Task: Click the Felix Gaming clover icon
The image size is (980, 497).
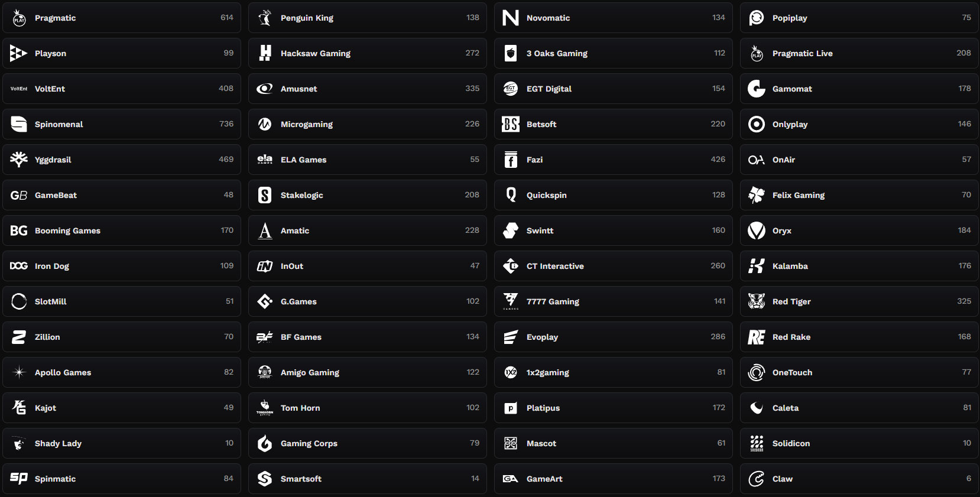Action: [757, 195]
